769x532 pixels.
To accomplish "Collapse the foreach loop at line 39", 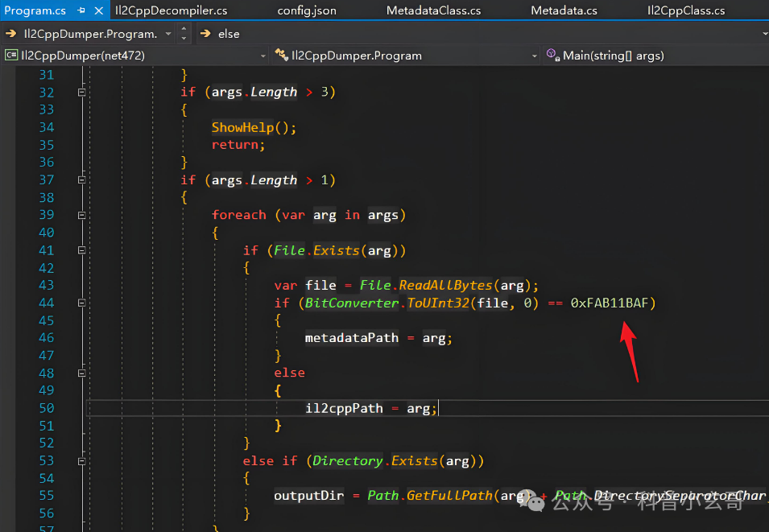I will (x=81, y=215).
